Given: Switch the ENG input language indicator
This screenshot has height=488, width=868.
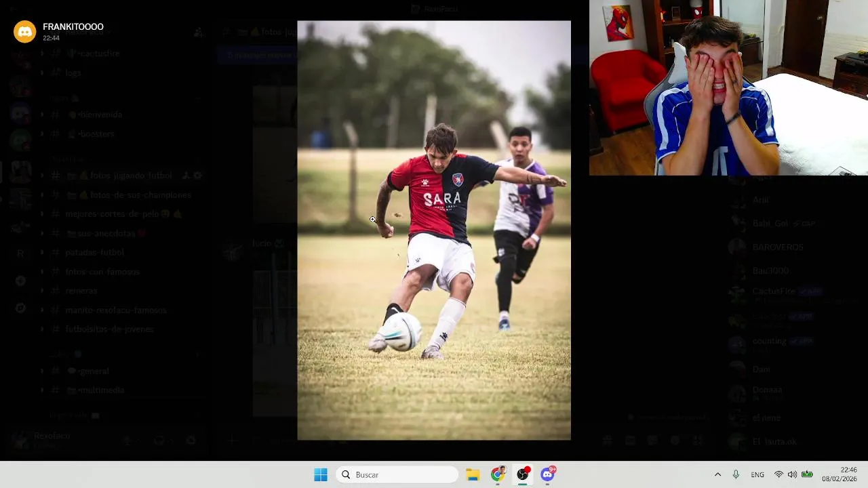Looking at the screenshot, I should coord(757,474).
